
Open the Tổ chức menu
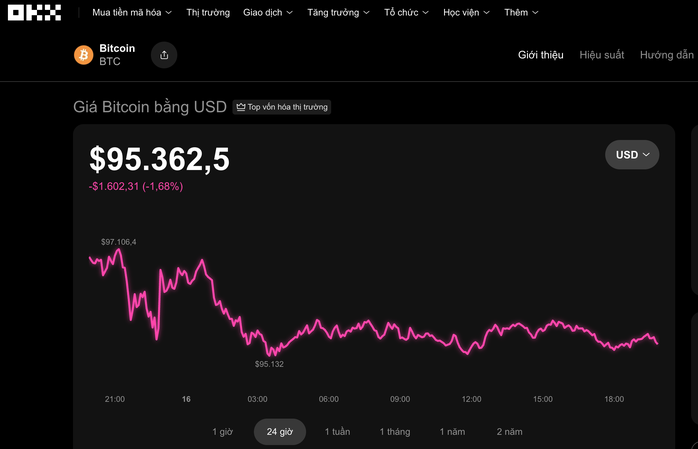pos(407,13)
